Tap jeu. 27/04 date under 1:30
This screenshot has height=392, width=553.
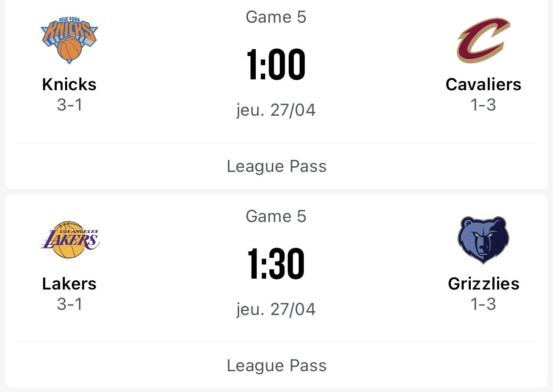tap(276, 309)
